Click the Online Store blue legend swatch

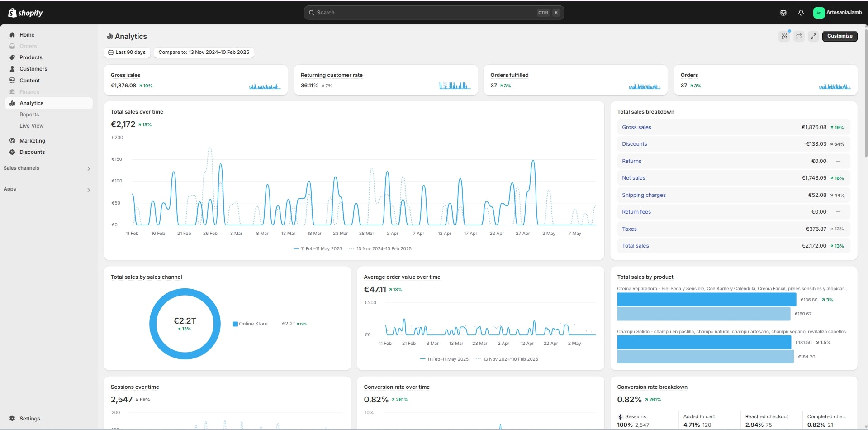(235, 324)
